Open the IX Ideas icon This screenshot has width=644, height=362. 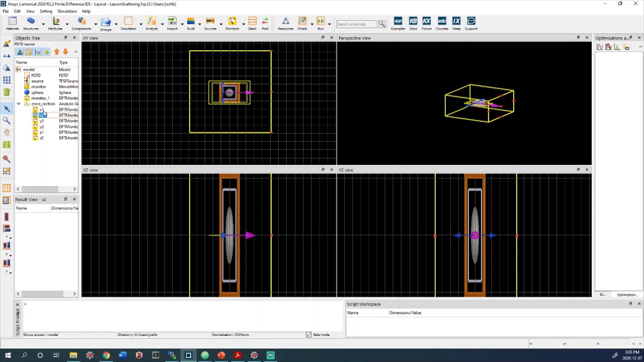click(x=456, y=21)
